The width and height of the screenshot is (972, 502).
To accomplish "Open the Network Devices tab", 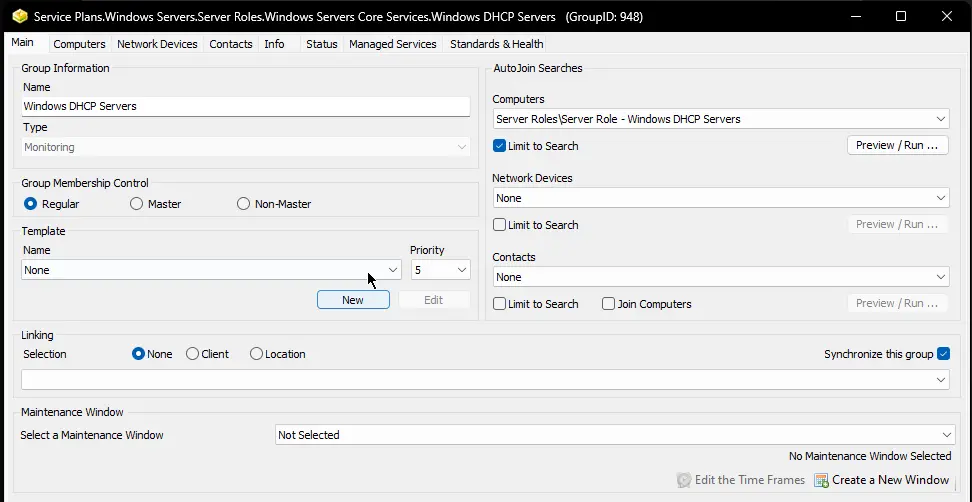I will tap(157, 44).
